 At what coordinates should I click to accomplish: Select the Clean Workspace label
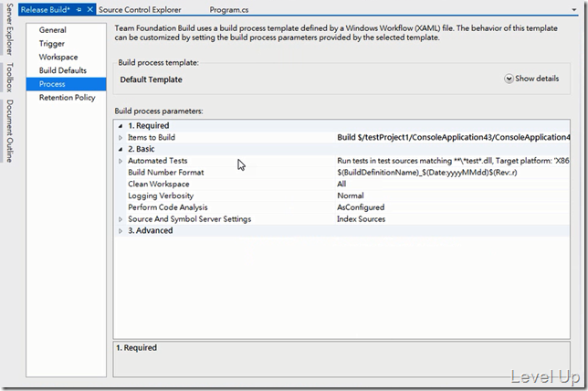(x=158, y=184)
